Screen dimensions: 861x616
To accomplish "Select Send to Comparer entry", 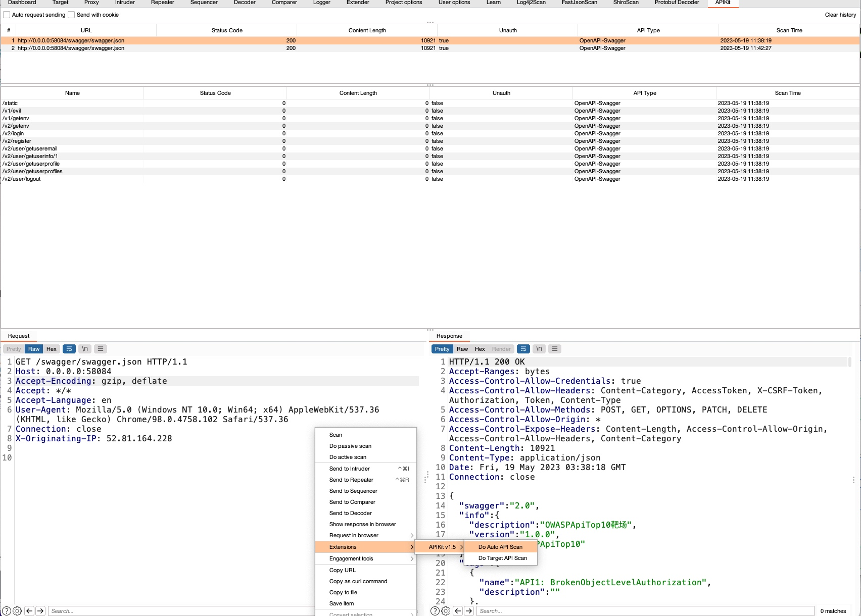I will pyautogui.click(x=365, y=502).
